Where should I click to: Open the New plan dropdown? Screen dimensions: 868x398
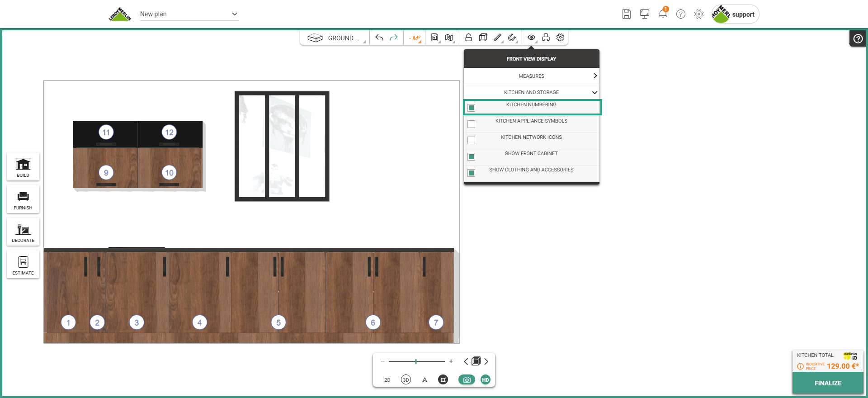(189, 14)
